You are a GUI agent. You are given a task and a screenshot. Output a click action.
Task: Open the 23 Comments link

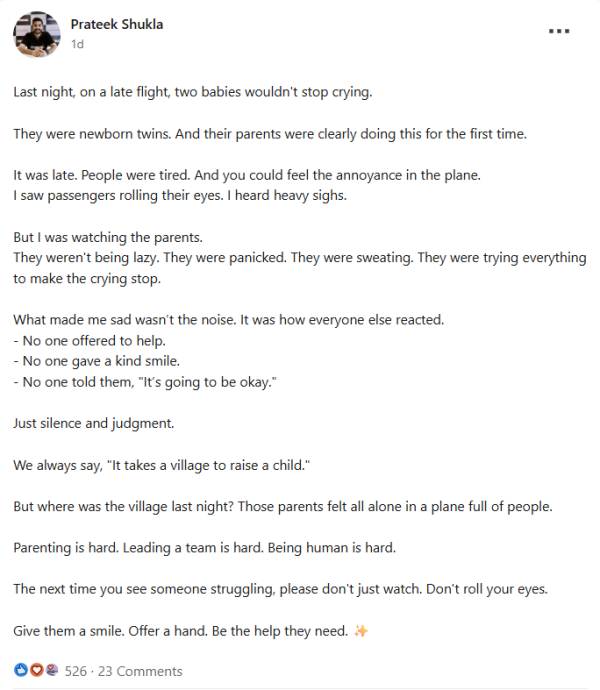[140, 671]
